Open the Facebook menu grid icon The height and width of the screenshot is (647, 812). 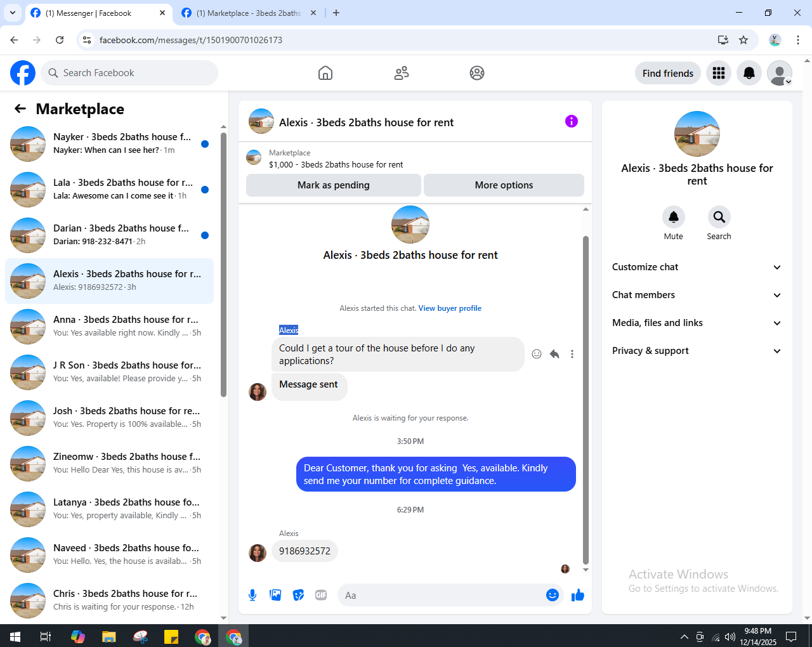click(719, 73)
